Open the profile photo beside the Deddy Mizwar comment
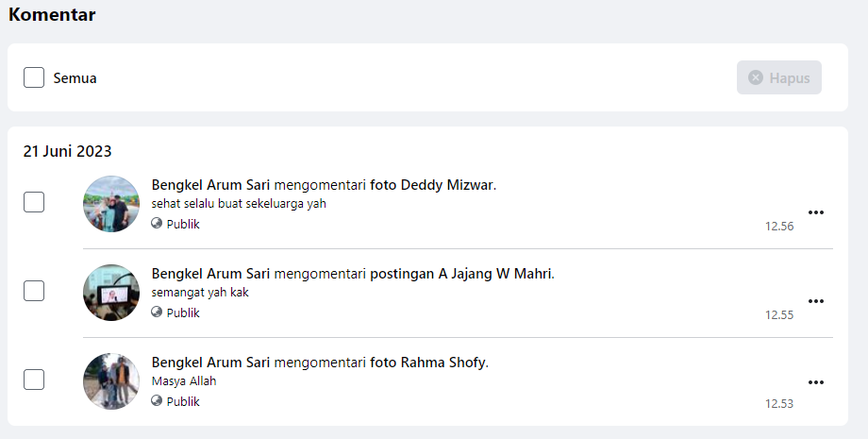 [x=111, y=203]
